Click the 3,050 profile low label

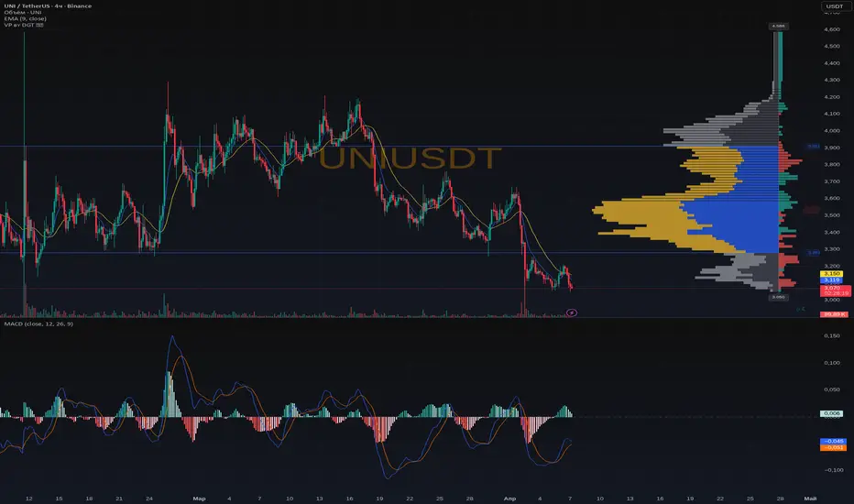(779, 297)
